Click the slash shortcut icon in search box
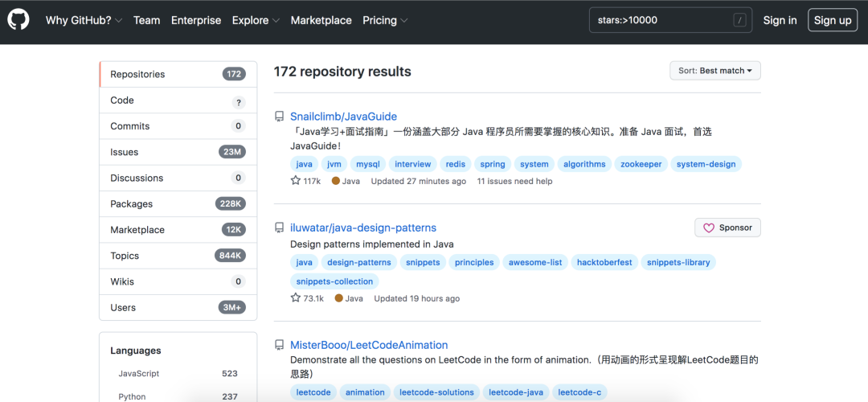Image resolution: width=868 pixels, height=402 pixels. click(x=739, y=20)
